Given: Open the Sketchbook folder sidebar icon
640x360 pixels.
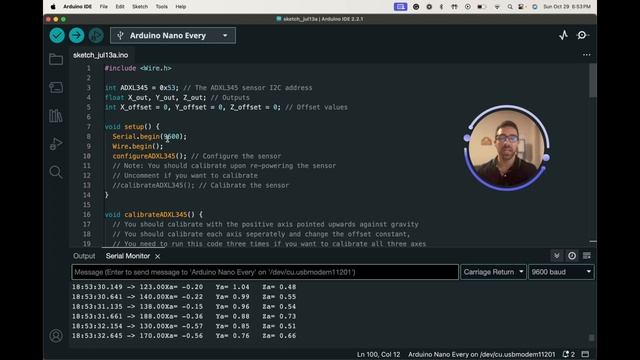Looking at the screenshot, I should 56,60.
